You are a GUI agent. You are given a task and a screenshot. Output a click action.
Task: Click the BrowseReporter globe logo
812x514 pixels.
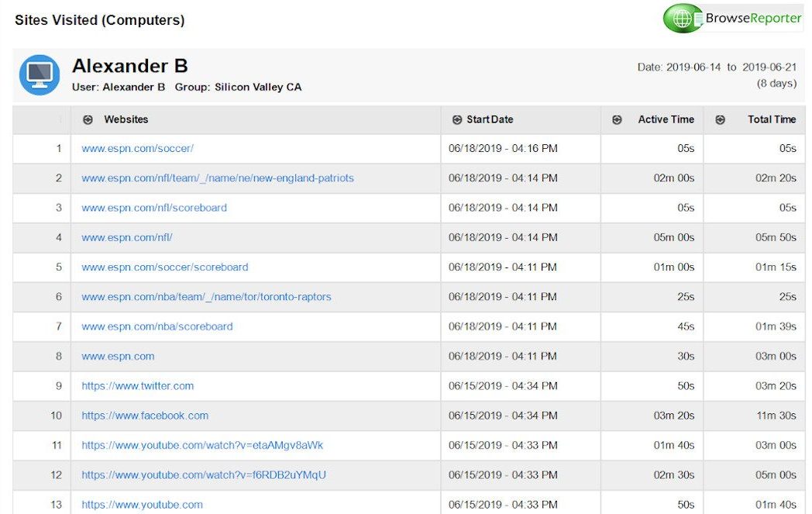pyautogui.click(x=682, y=18)
